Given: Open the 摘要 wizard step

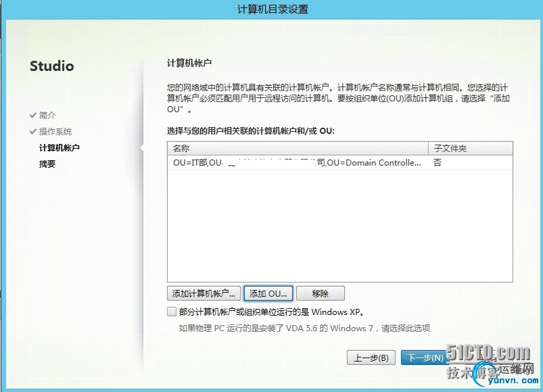Looking at the screenshot, I should (x=47, y=164).
